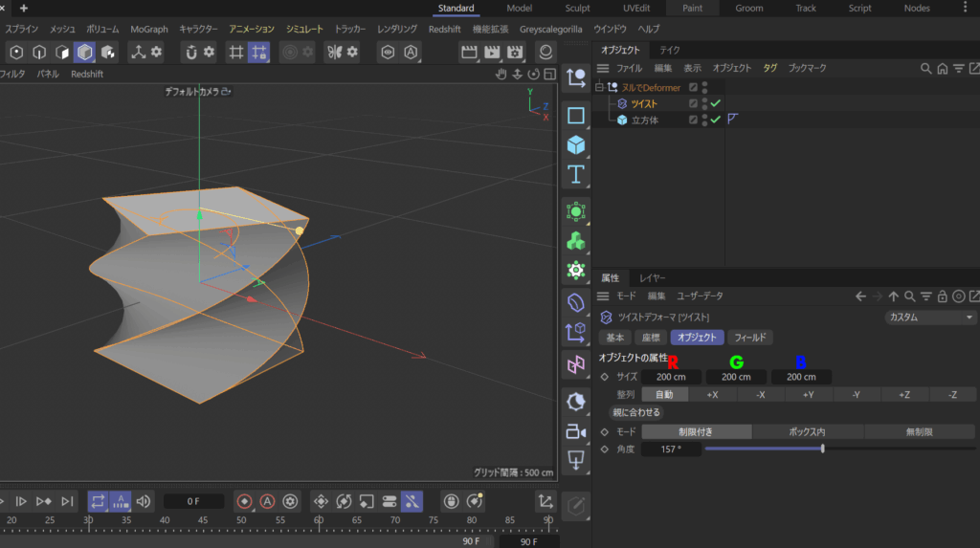Click the Record Active Objects keyframe button
The height and width of the screenshot is (548, 980).
tap(244, 501)
